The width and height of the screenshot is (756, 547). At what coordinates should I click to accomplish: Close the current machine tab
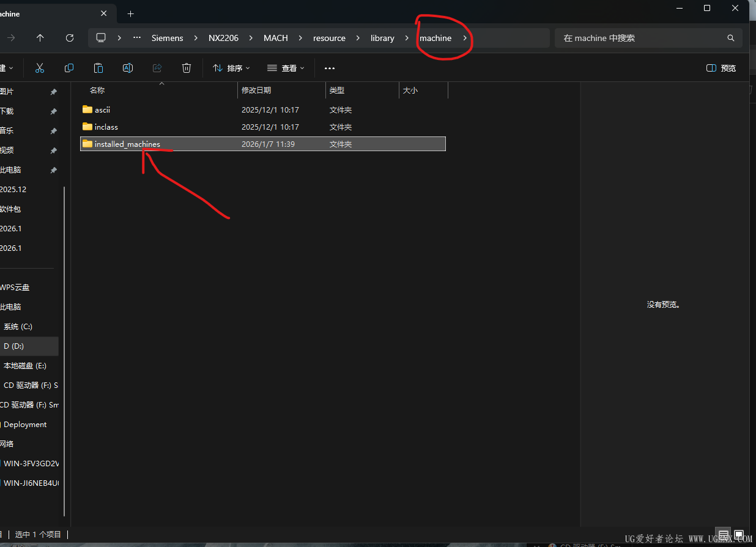coord(104,13)
